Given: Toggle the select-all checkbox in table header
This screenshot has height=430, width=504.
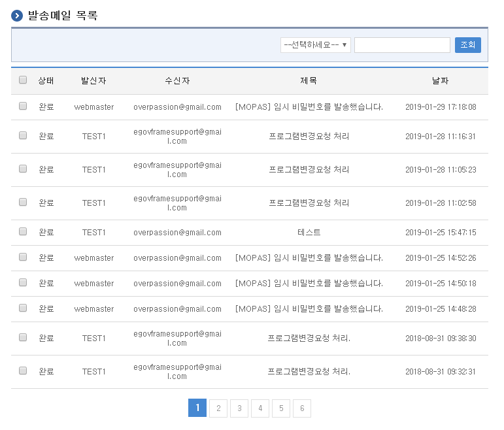Looking at the screenshot, I should click(23, 80).
